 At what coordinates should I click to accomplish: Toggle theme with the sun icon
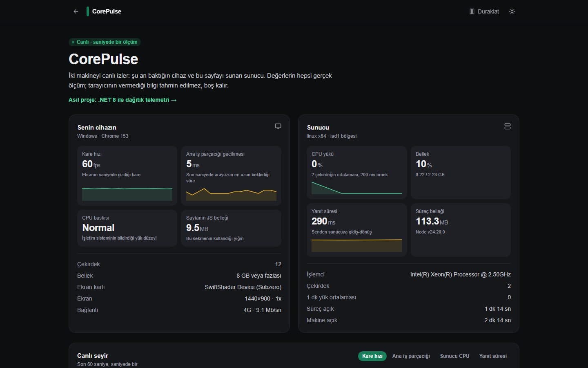pos(512,11)
